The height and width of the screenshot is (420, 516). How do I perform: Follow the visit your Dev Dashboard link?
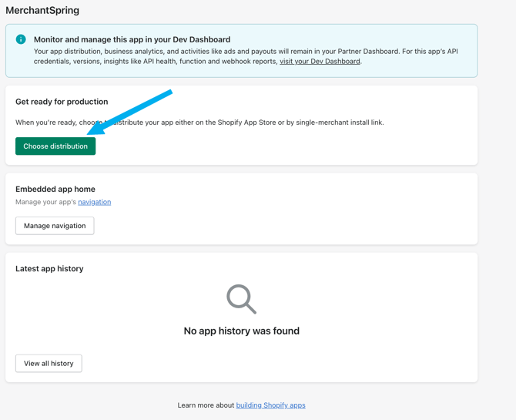[x=320, y=62]
